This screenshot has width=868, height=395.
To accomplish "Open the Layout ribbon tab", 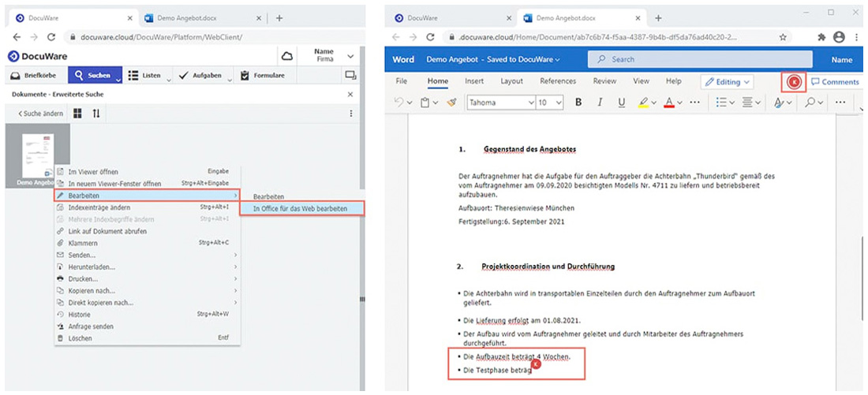I will 512,81.
